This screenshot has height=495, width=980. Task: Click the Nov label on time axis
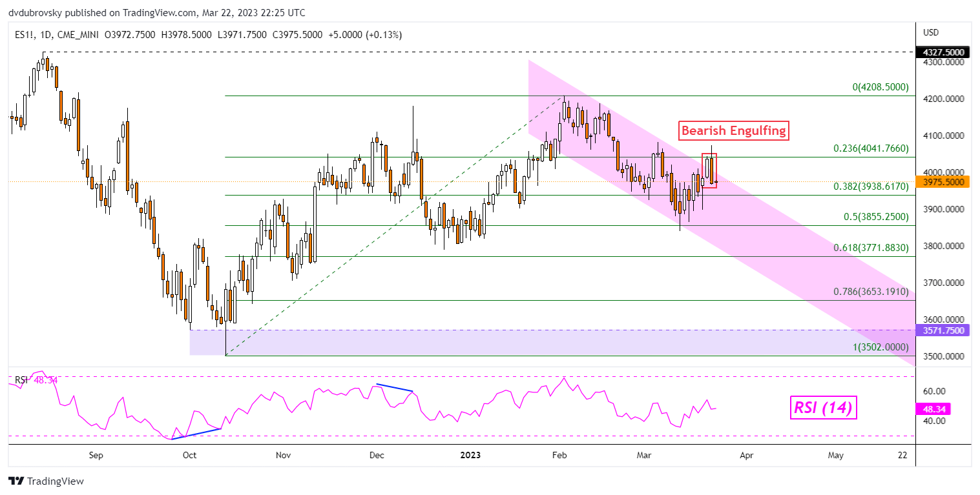[283, 455]
